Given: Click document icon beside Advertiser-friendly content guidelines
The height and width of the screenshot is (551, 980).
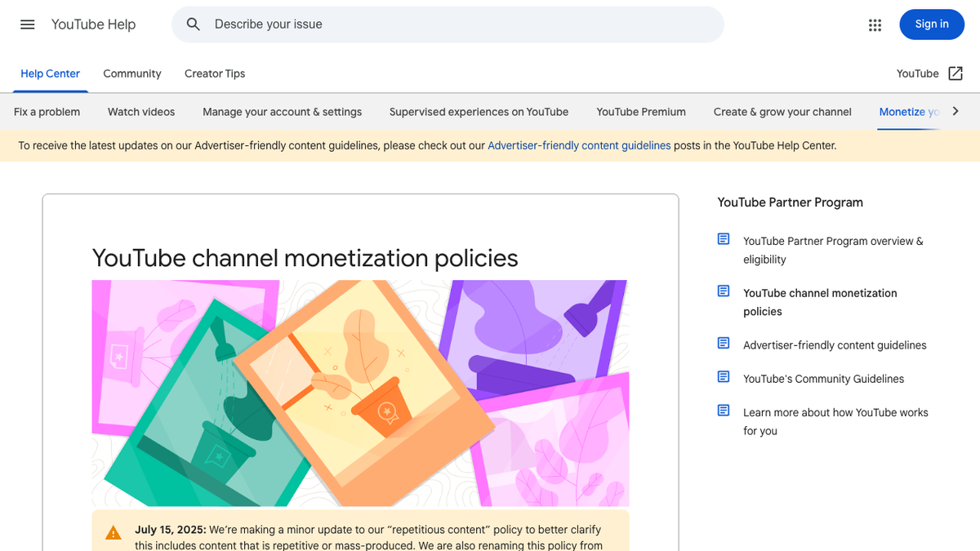Looking at the screenshot, I should [724, 344].
